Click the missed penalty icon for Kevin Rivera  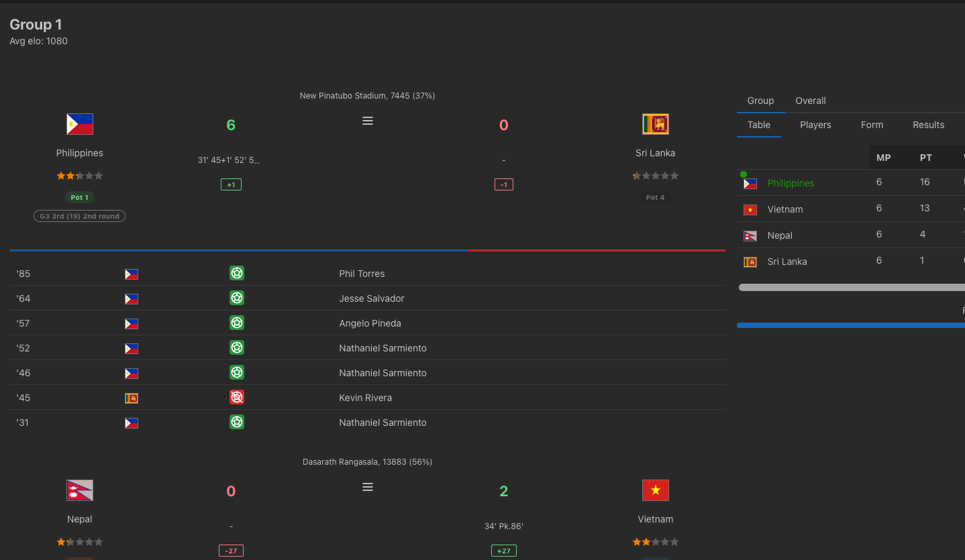coord(237,397)
